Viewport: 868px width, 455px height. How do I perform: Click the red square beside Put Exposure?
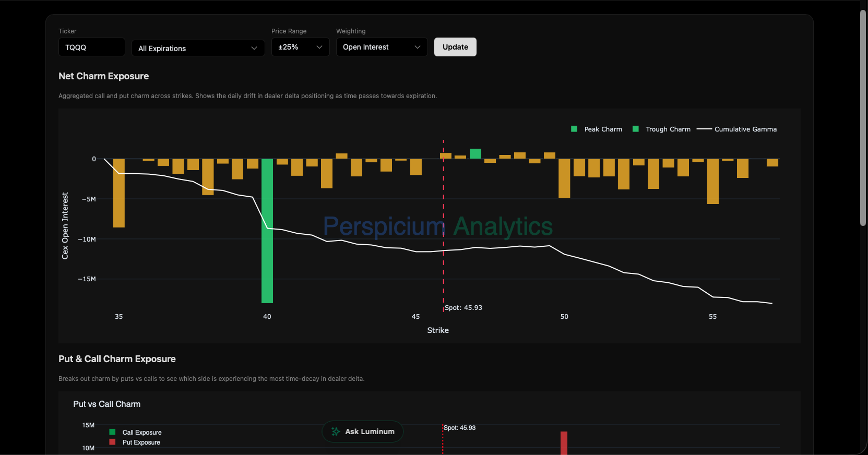[112, 442]
